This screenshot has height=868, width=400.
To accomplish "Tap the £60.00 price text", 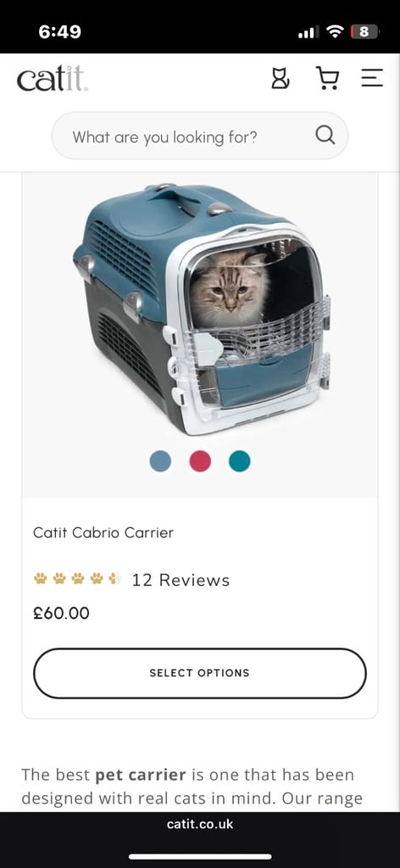I will (61, 614).
